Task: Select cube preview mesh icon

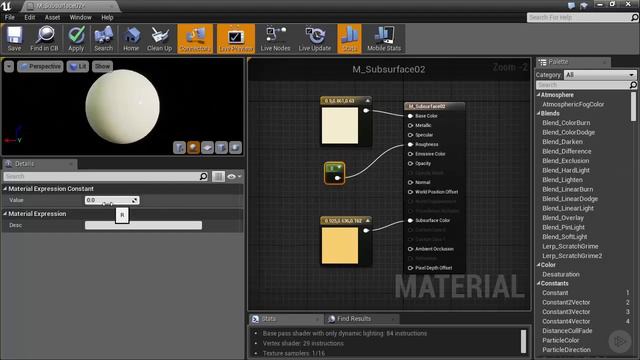Action: (x=221, y=147)
